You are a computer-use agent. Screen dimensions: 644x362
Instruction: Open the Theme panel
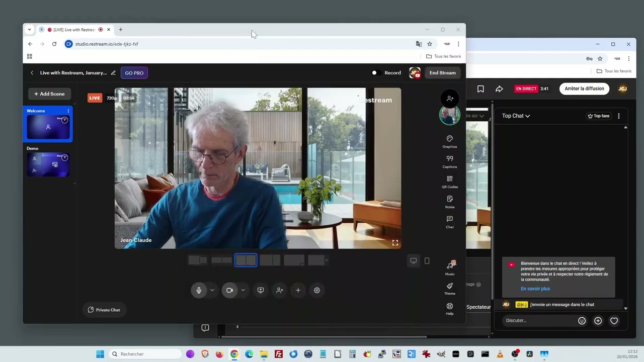pos(449,289)
